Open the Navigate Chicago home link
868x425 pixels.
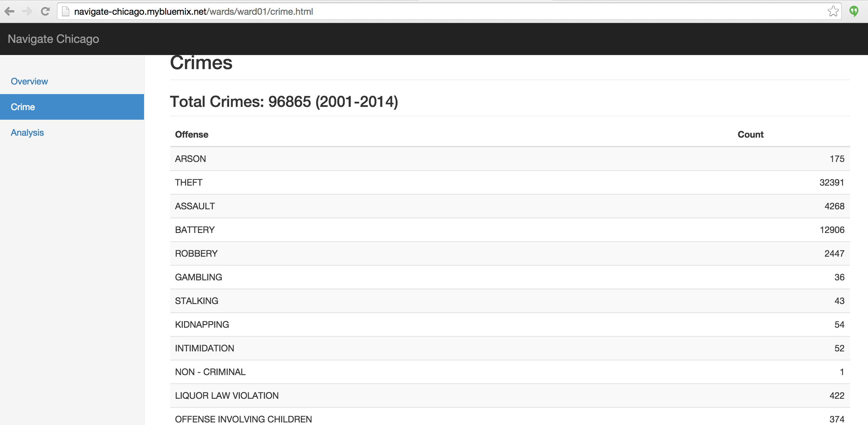(53, 39)
